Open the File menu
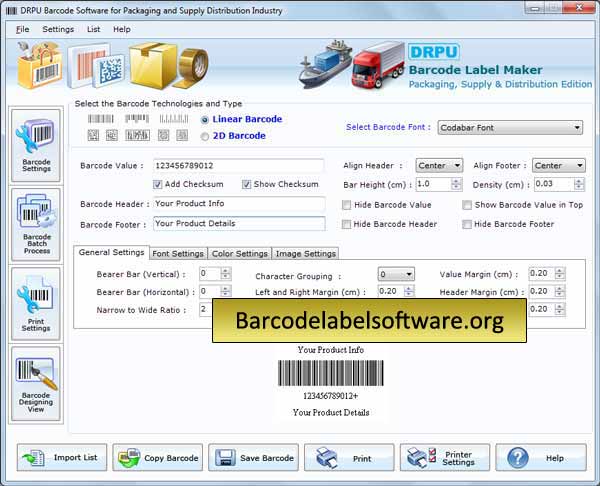 [x=22, y=29]
